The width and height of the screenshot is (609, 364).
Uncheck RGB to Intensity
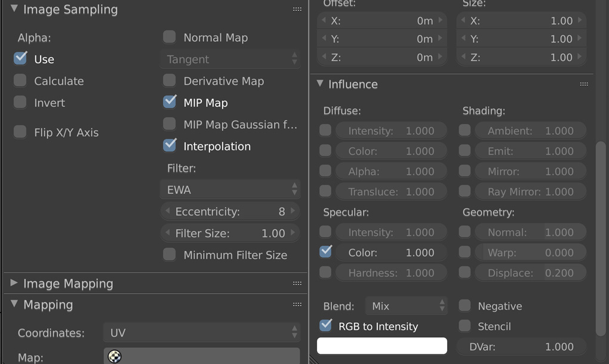click(x=326, y=326)
